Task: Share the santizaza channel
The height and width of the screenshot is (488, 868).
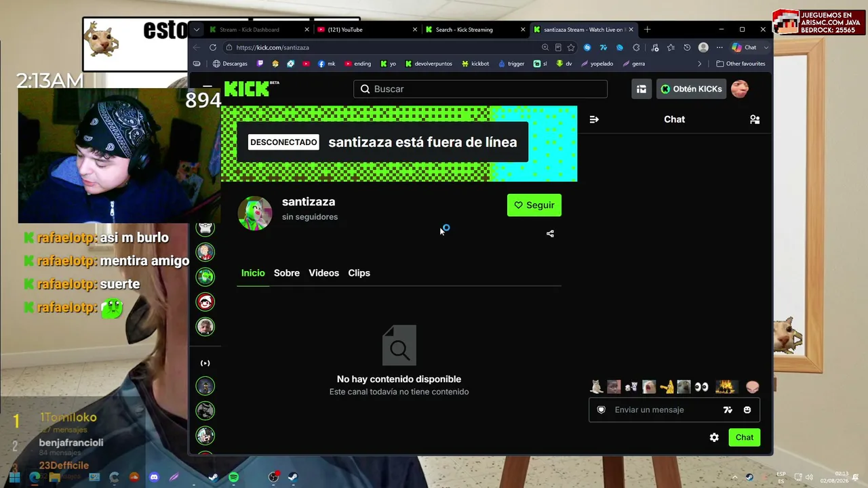Action: [x=550, y=234]
